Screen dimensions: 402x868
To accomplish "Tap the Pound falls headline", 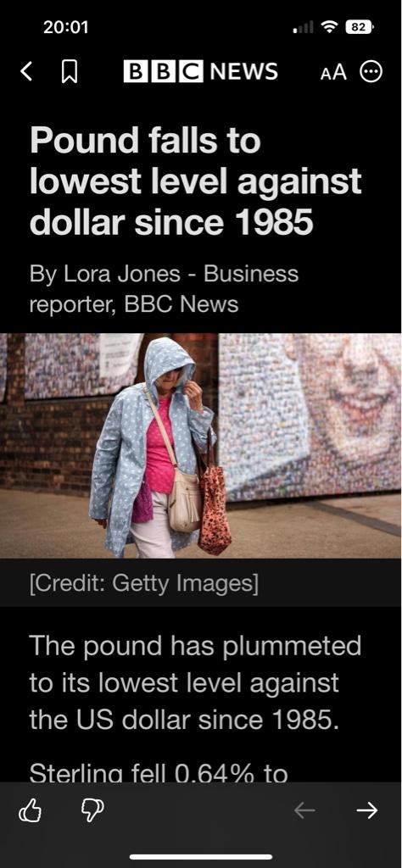I will point(195,181).
